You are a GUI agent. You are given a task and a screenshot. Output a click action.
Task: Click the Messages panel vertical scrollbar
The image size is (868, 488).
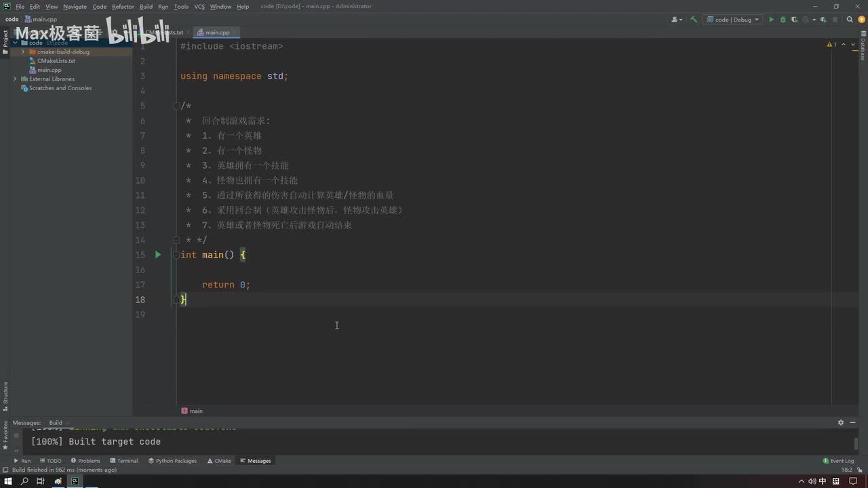coord(856,444)
